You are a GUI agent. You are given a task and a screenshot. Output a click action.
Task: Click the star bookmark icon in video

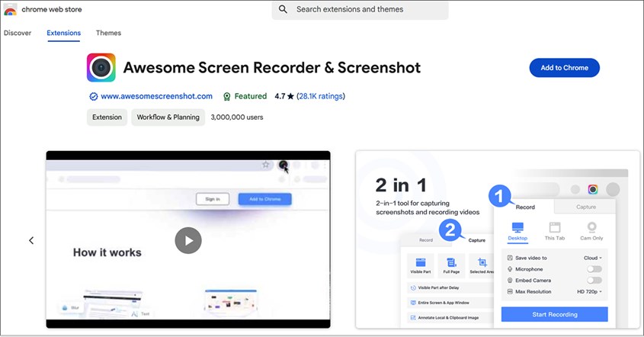coord(266,165)
